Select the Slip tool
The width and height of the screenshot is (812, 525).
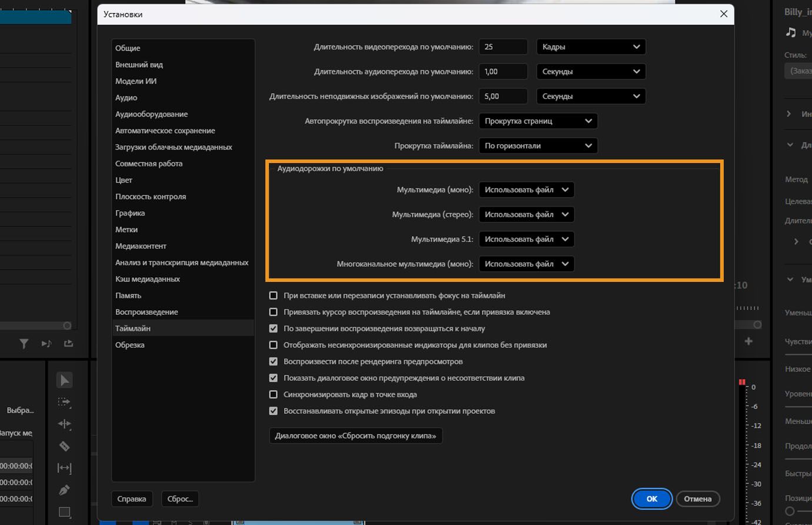pos(64,468)
